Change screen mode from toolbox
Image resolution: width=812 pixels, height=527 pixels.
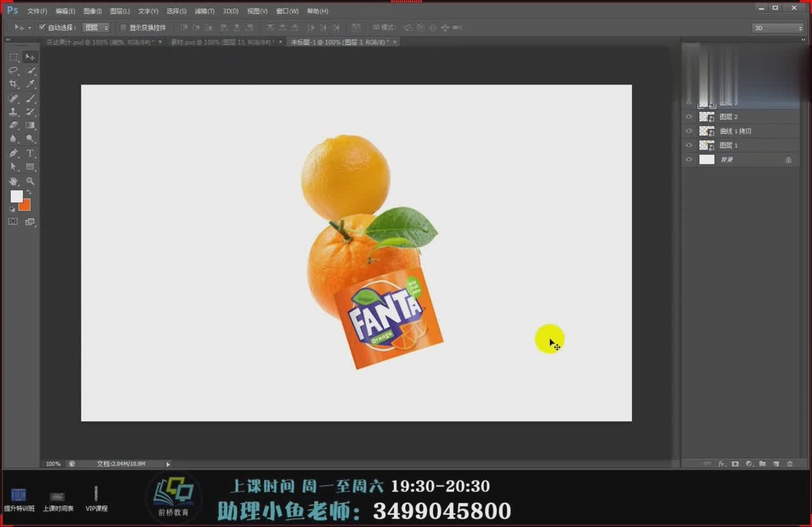(30, 221)
